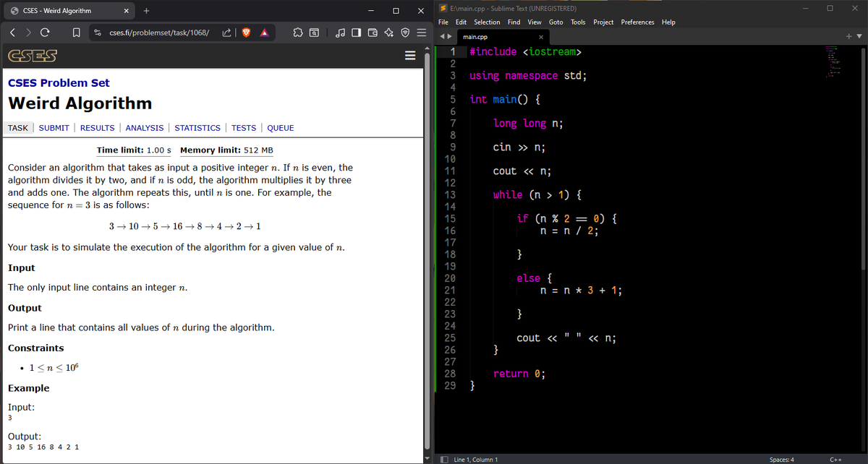The height and width of the screenshot is (464, 868).
Task: Click the CSES logo
Action: pyautogui.click(x=33, y=56)
